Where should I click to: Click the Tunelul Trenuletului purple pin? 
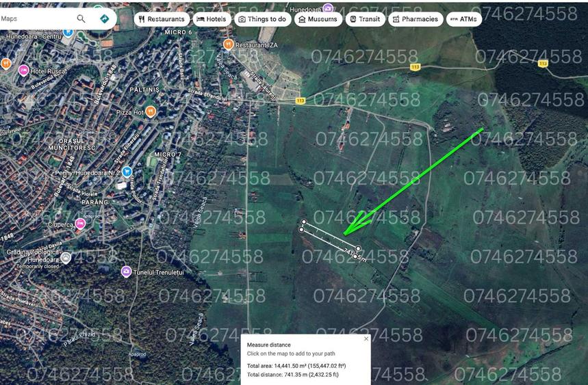(x=127, y=271)
